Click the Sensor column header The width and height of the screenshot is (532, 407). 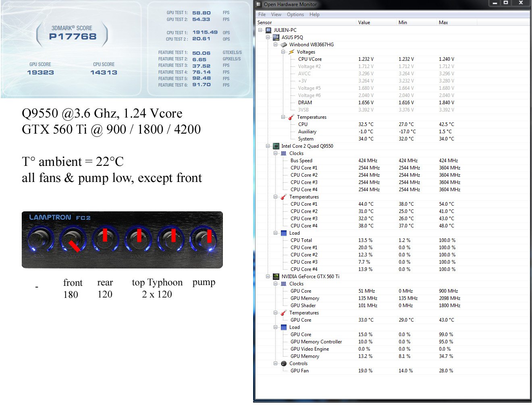coord(306,23)
